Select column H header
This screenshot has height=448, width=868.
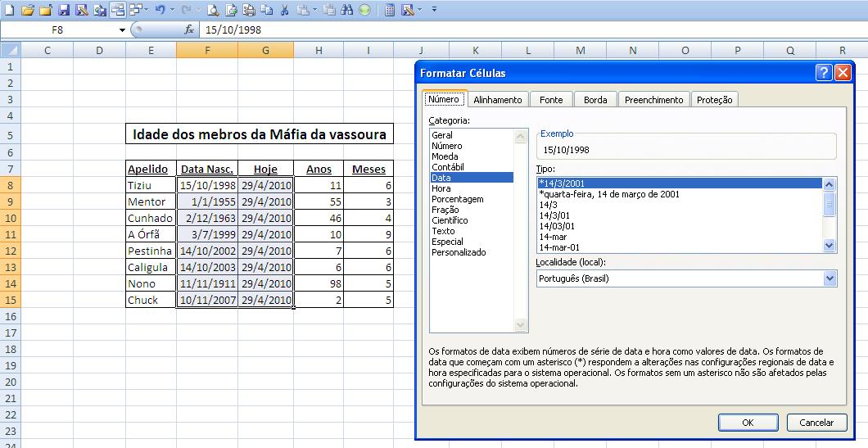pyautogui.click(x=319, y=51)
